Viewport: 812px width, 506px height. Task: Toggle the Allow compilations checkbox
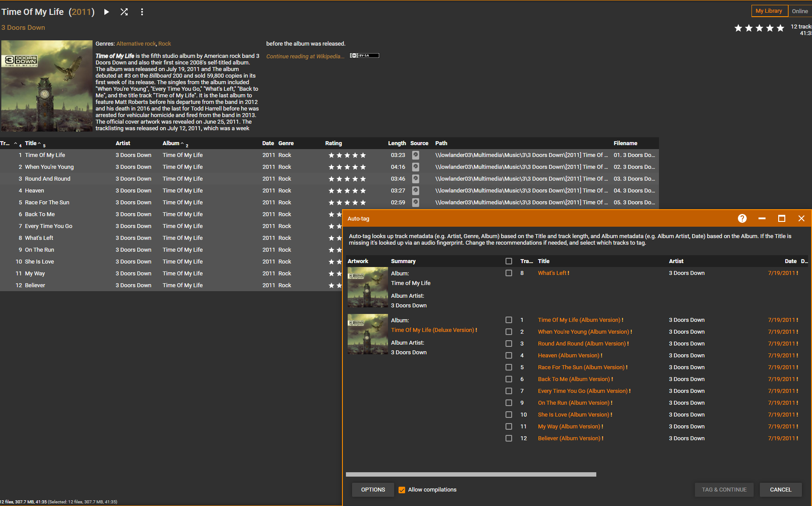pyautogui.click(x=402, y=490)
